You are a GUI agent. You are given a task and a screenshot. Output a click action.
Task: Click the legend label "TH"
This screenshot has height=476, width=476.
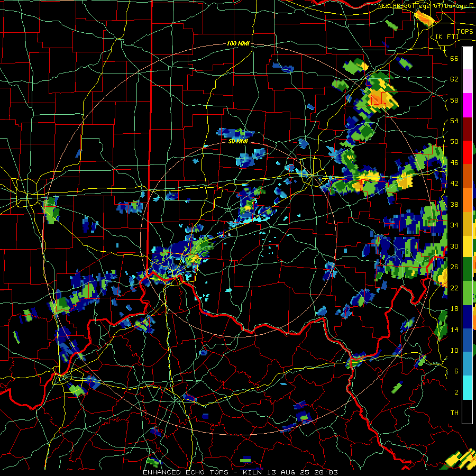coord(454,413)
